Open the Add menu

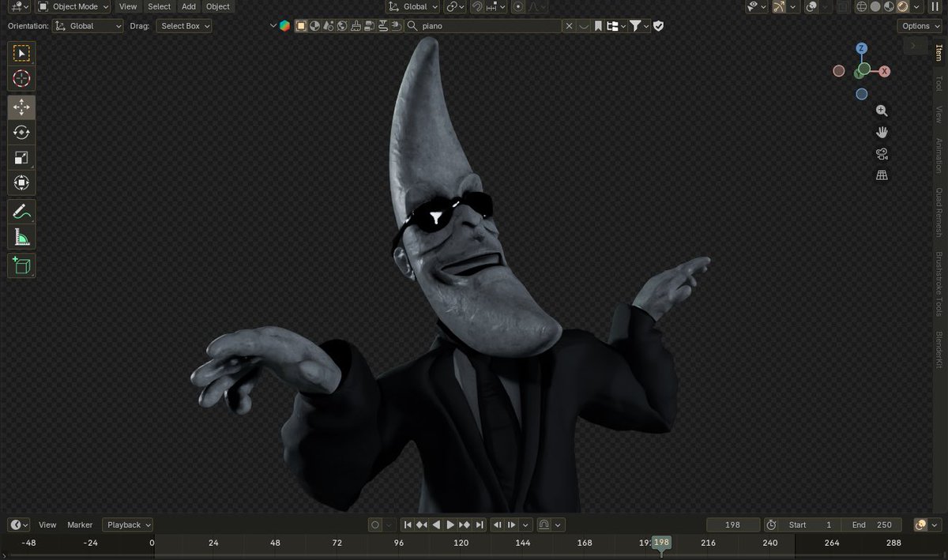coord(189,6)
